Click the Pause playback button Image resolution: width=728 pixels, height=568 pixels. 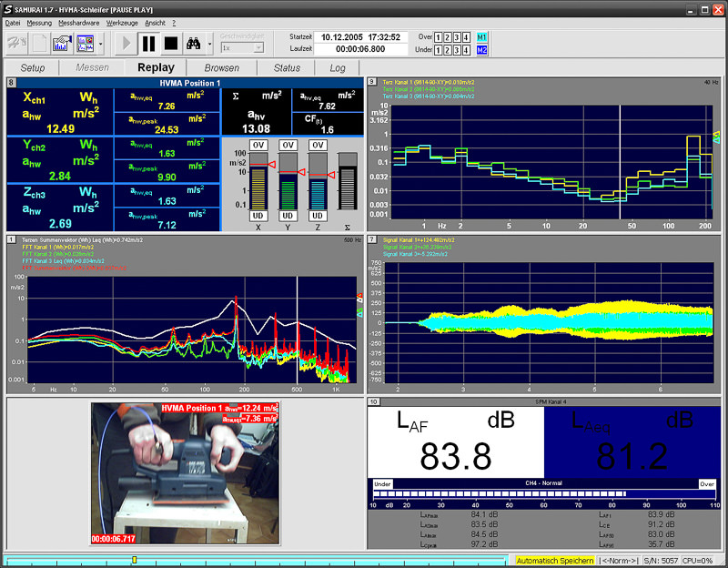coord(149,43)
